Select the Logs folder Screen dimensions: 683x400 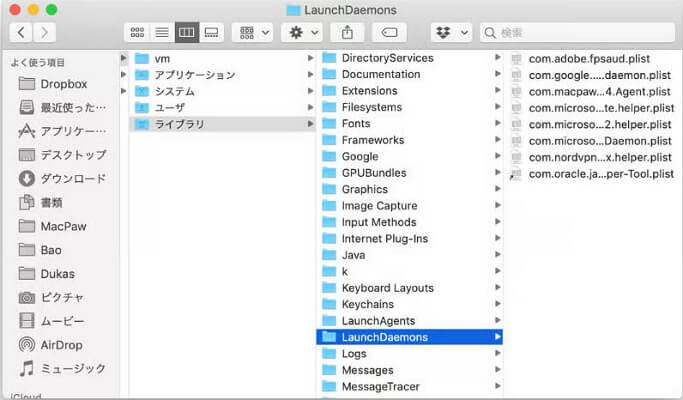409,354
